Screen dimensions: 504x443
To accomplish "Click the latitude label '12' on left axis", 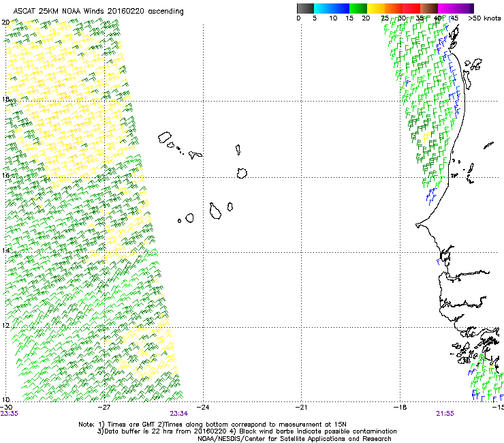I will click(x=5, y=326).
